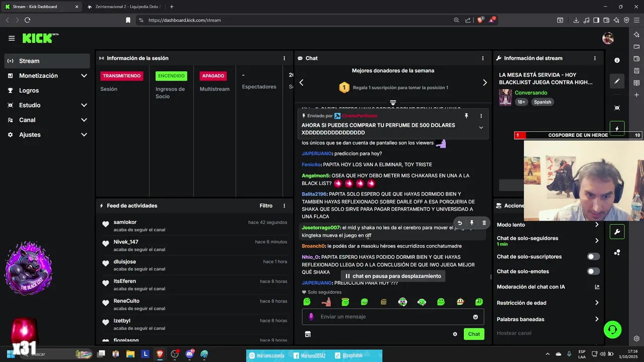Click the pink Patrick emote in emote row
Image resolution: width=644 pixels, height=362 pixels.
click(x=326, y=302)
